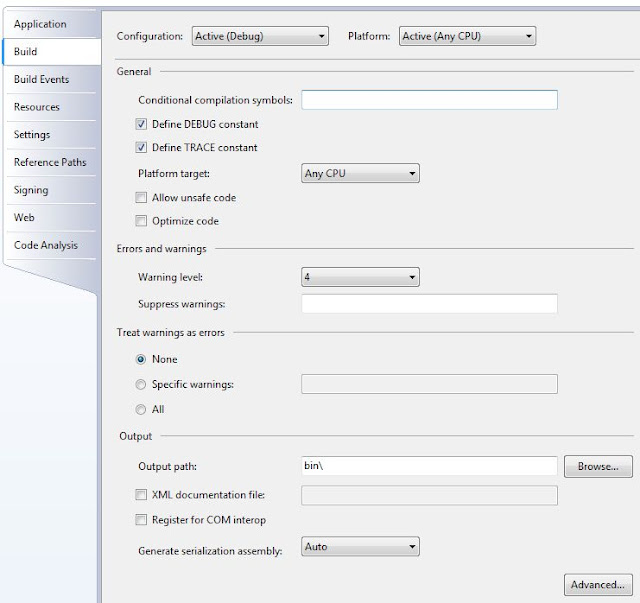The width and height of the screenshot is (640, 603).
Task: Open the Configuration dropdown
Action: (260, 36)
